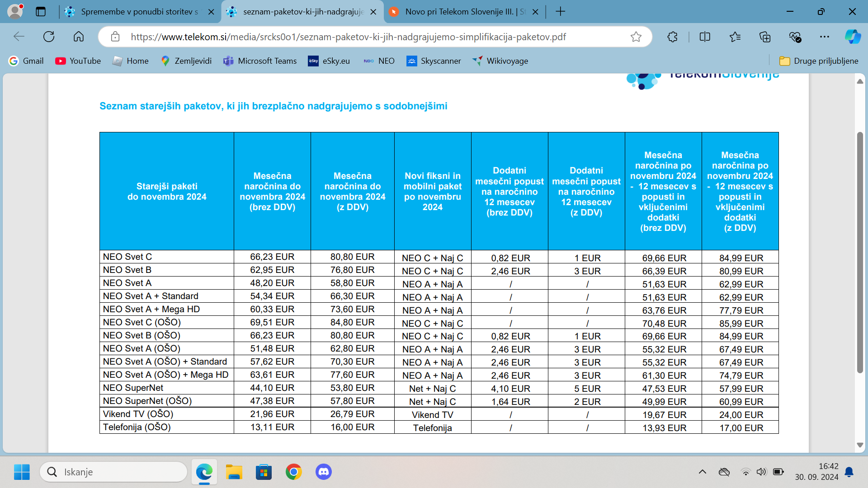
Task: Open Wi-Fi network settings icon
Action: tap(746, 472)
